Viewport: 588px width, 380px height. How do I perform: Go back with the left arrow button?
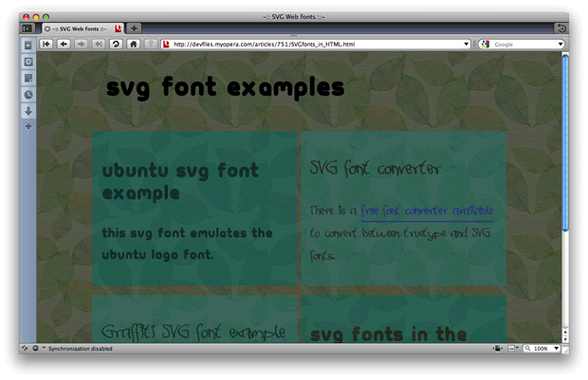coord(64,45)
